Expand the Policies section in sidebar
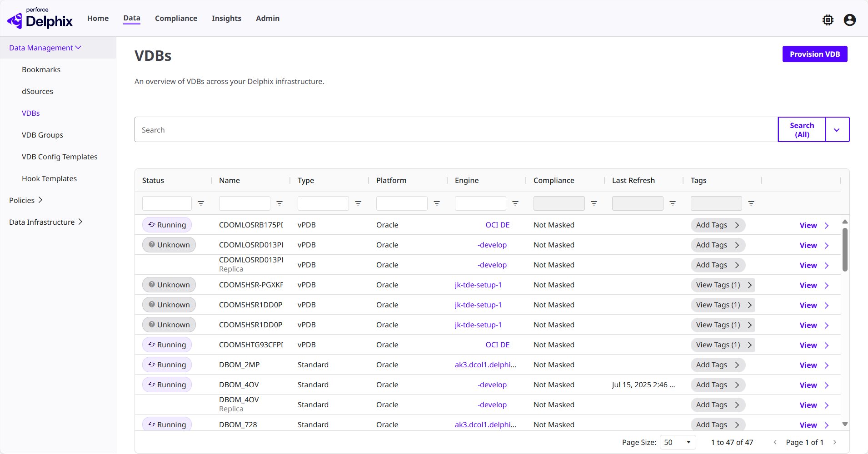The width and height of the screenshot is (868, 454). click(x=26, y=200)
